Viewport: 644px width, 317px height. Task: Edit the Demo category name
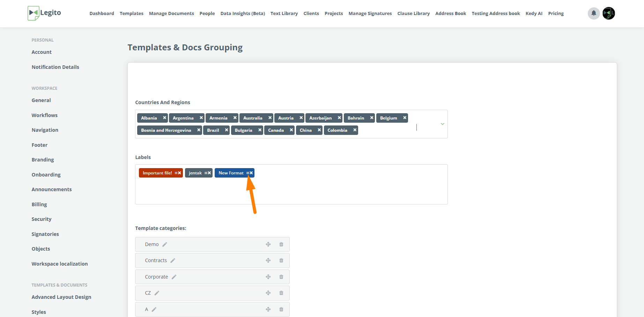[165, 244]
